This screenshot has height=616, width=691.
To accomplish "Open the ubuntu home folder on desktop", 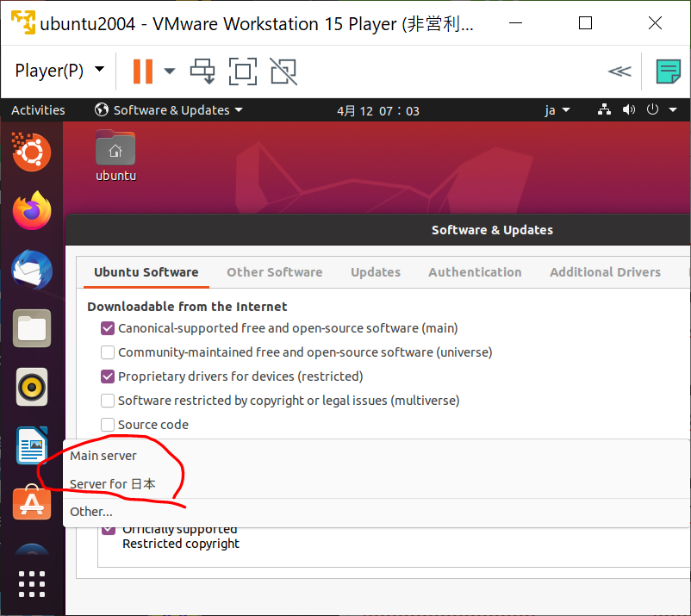I will pos(115,156).
